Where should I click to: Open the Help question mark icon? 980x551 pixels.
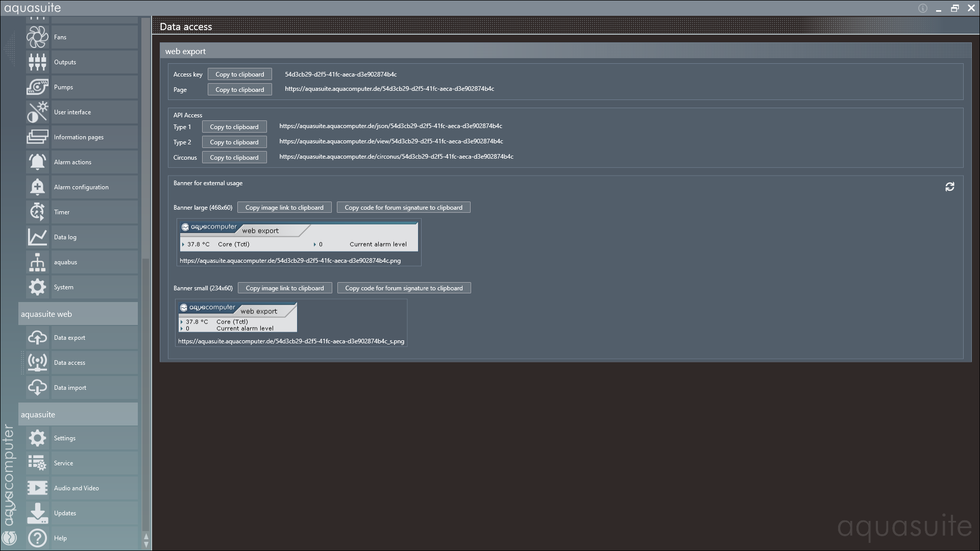(x=37, y=538)
